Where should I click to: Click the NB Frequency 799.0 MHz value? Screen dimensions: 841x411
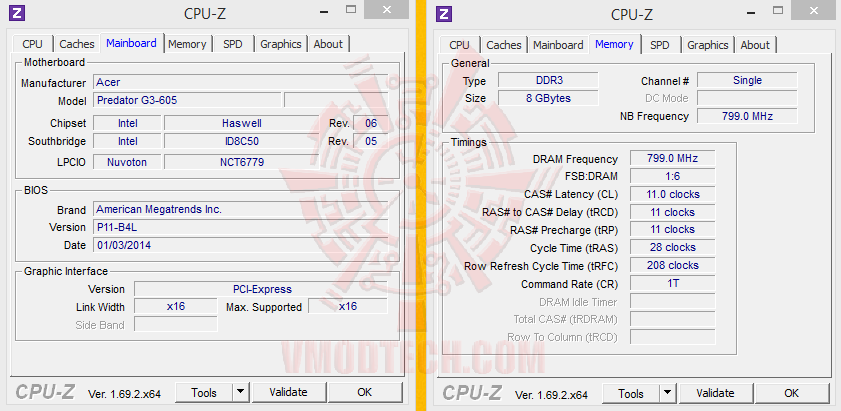(747, 116)
